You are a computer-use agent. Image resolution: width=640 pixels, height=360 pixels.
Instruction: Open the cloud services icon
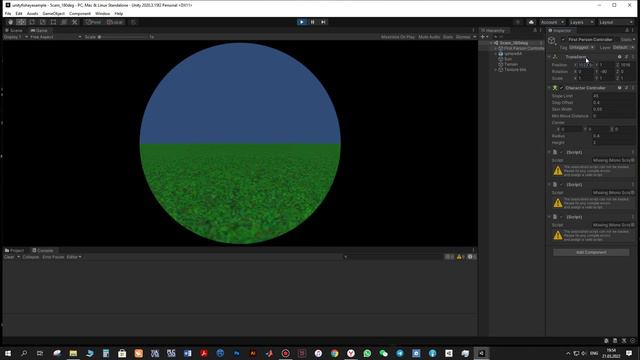[531, 22]
